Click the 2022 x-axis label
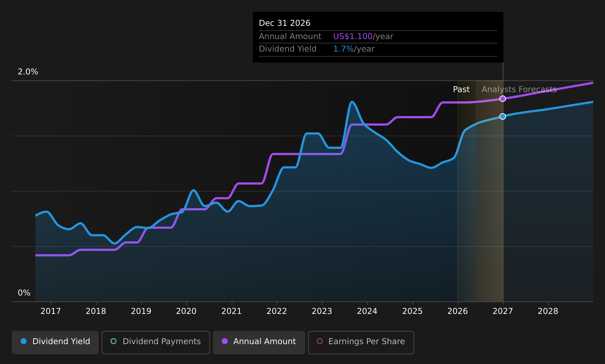The width and height of the screenshot is (605, 364). coord(277,311)
